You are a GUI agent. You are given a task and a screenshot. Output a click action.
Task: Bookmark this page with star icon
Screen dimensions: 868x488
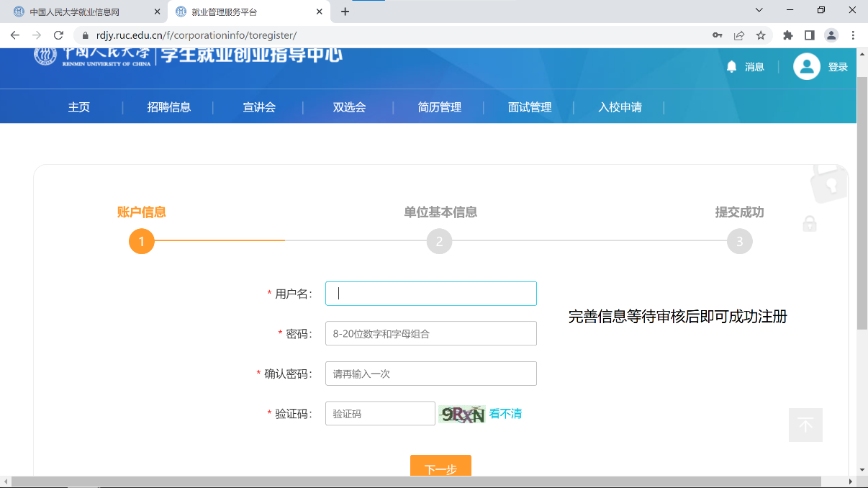761,35
